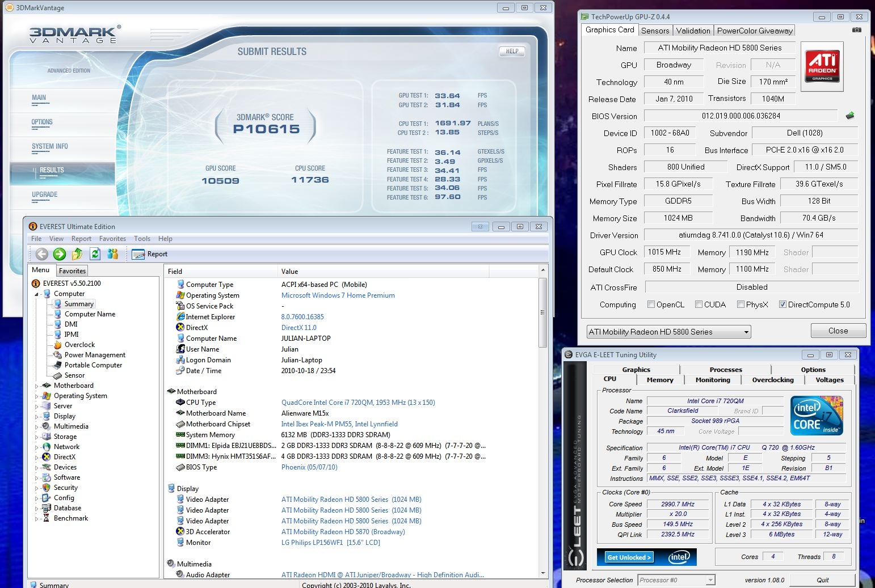
Task: Expand the Operating System tree node
Action: click(x=37, y=396)
